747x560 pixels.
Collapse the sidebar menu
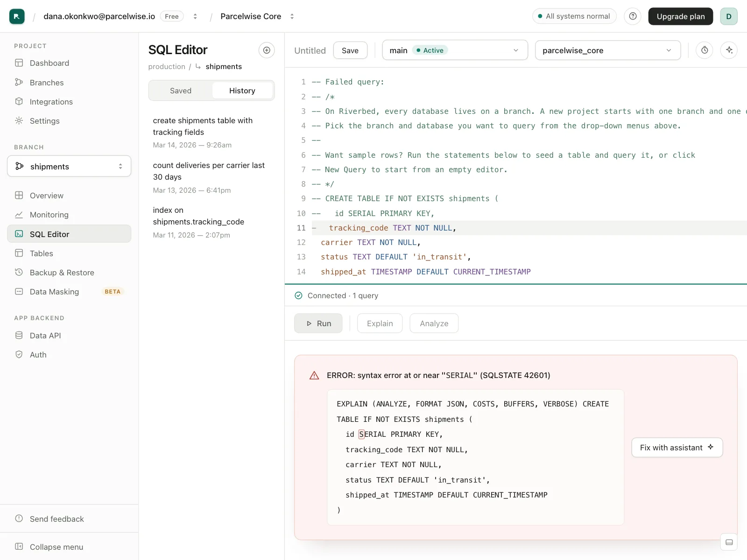pos(69,547)
